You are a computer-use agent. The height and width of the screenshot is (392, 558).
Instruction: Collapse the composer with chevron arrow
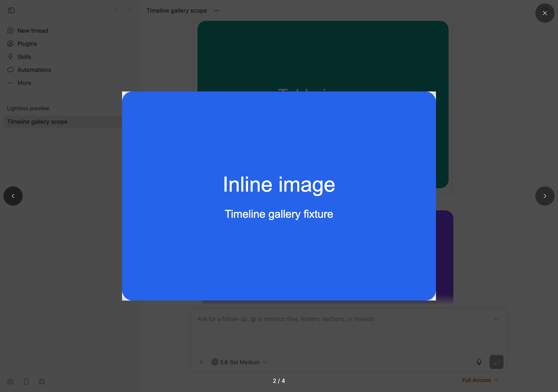496,319
